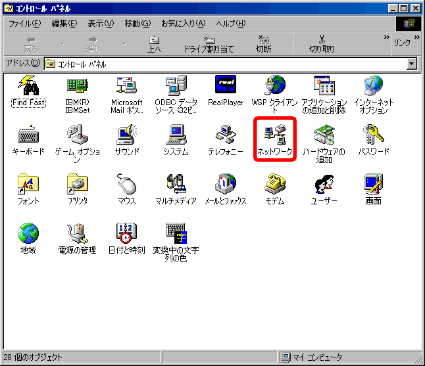Expand the リンク links bar chevron
The image size is (425, 366).
click(417, 37)
